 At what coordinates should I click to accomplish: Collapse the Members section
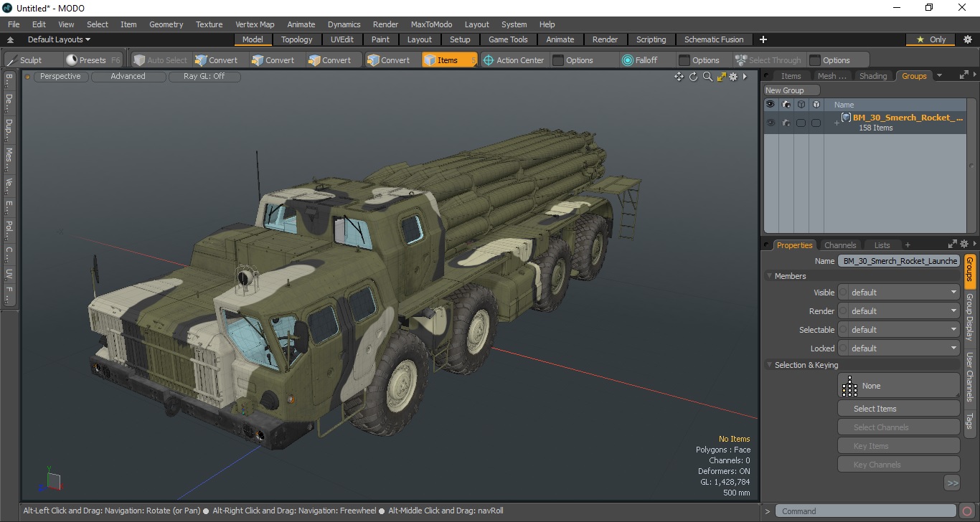770,276
